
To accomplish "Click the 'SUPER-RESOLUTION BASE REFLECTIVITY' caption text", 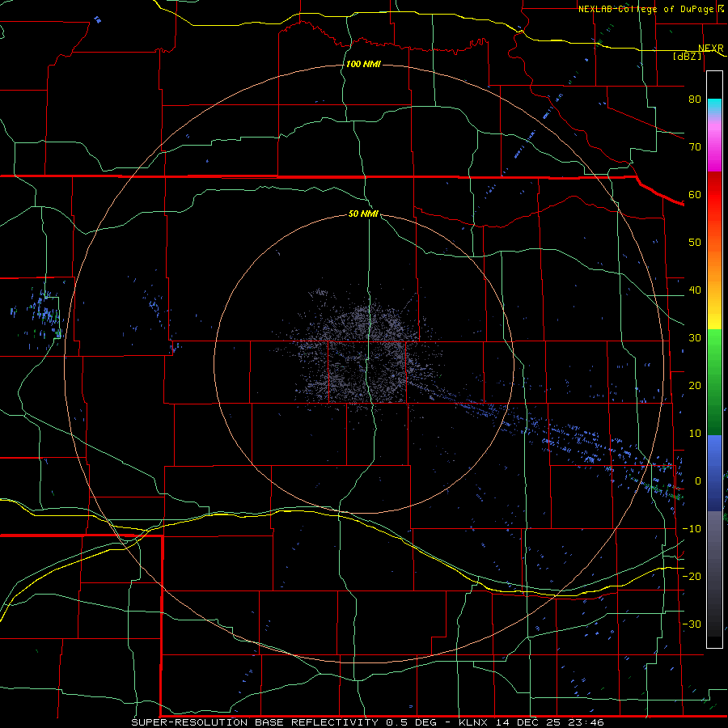I will coord(255,722).
